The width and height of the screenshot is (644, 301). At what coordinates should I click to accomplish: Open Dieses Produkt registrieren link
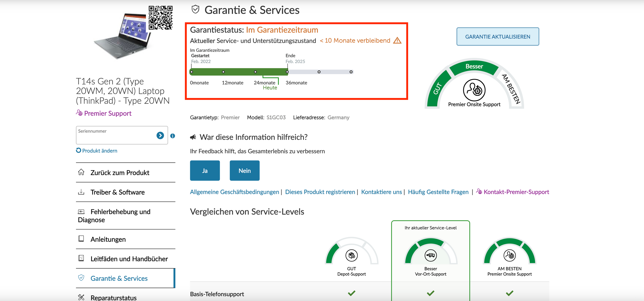click(320, 192)
